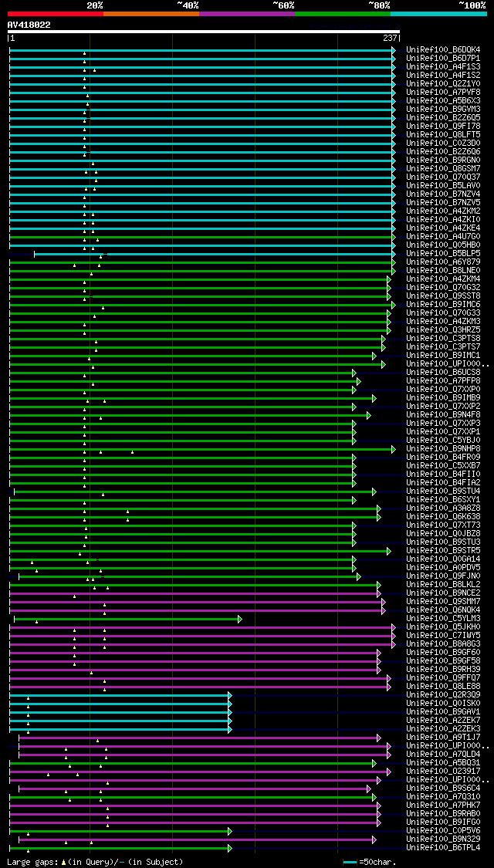
Task: Select the UniRef100_A4ZKM2 label
Action: tap(443, 211)
